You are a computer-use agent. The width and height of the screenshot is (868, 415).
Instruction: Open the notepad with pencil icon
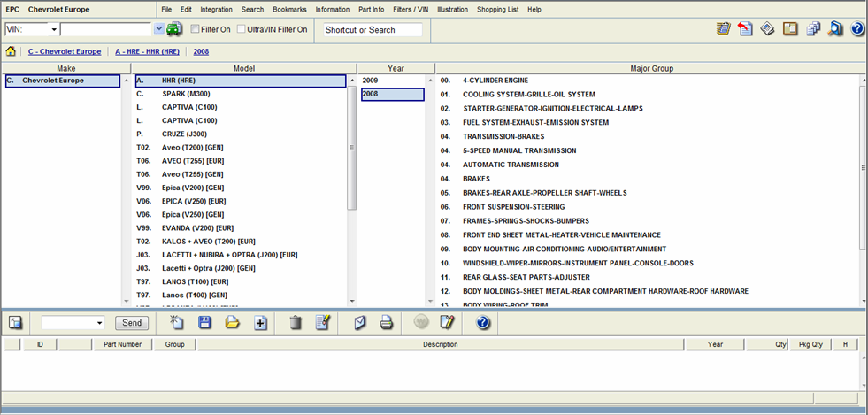pyautogui.click(x=447, y=323)
